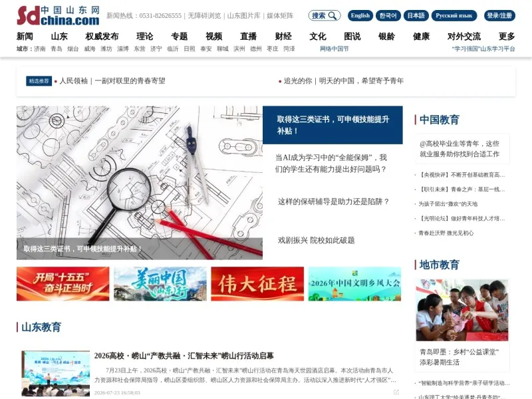
Task: Open the 财经 menu
Action: 283,37
